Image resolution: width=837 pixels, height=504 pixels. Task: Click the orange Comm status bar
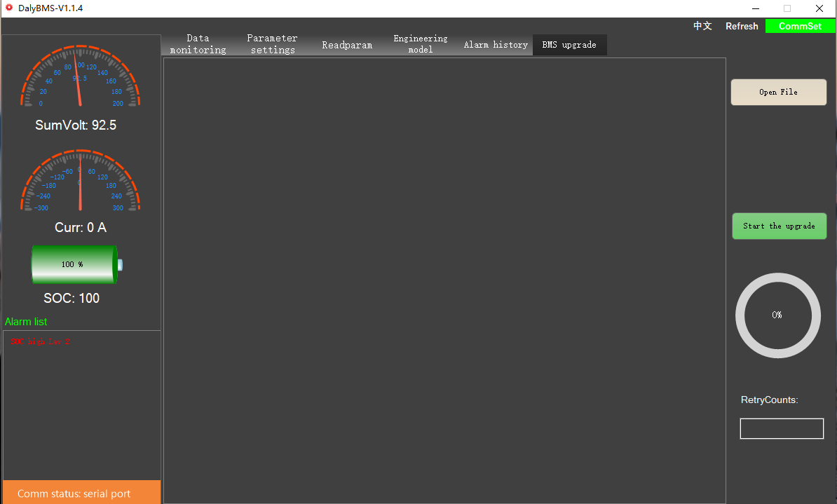82,492
